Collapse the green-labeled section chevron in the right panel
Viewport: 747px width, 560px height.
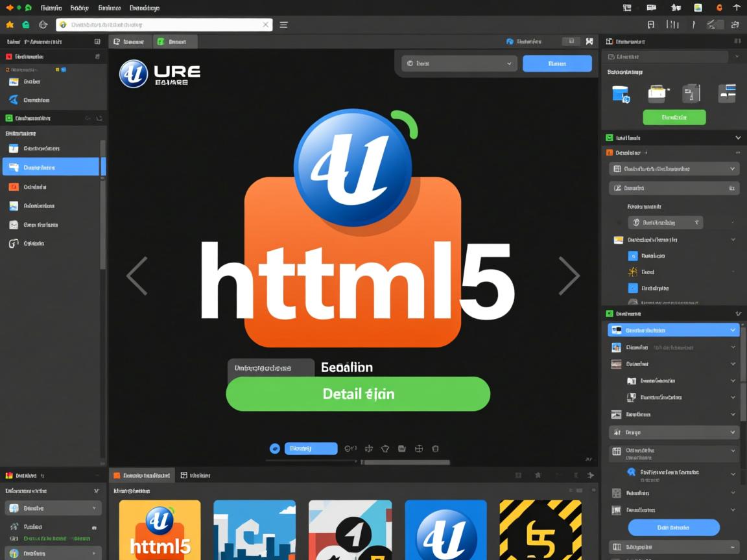[x=738, y=137]
